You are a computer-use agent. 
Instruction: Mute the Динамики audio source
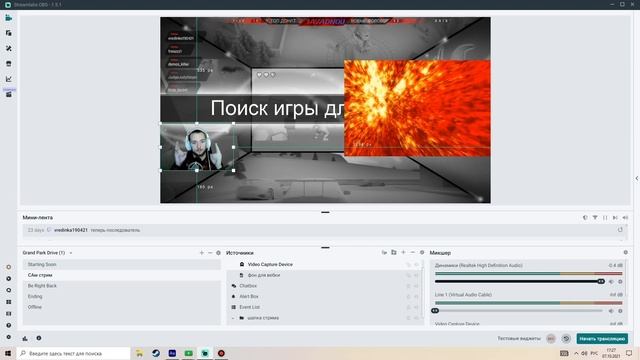(611, 282)
